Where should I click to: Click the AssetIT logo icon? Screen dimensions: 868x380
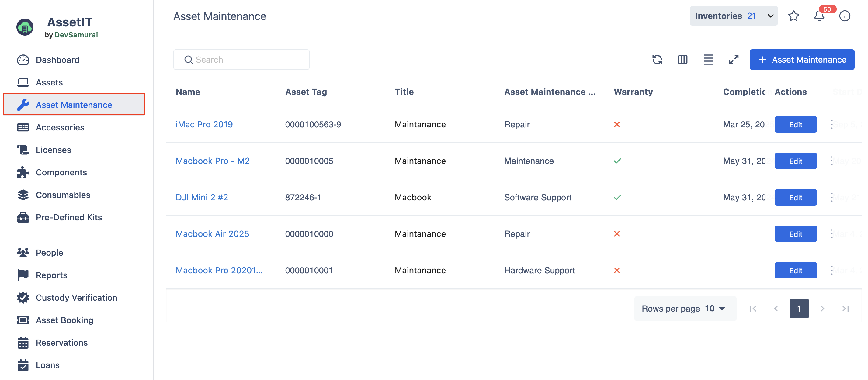point(25,27)
